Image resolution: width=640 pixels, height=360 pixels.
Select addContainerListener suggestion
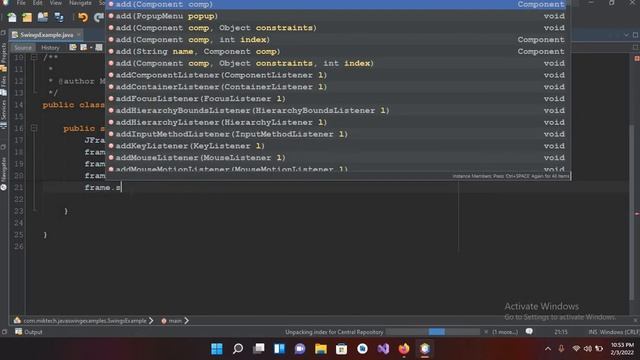pyautogui.click(x=338, y=87)
